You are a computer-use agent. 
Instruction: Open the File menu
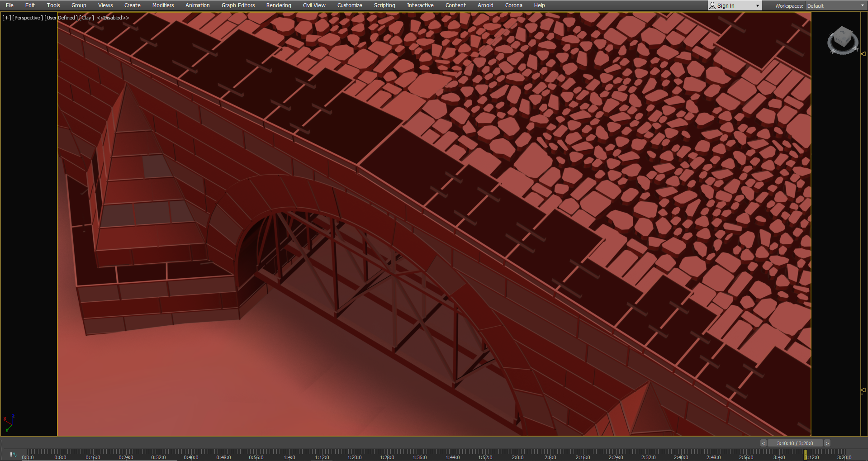tap(9, 5)
